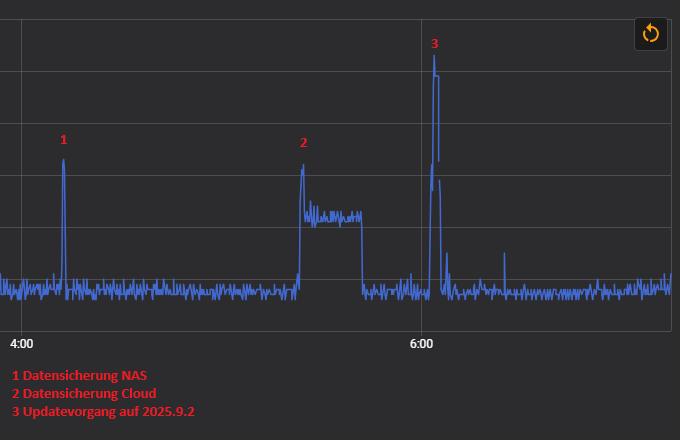Image resolution: width=680 pixels, height=440 pixels.
Task: Select the red annotation number 3
Action: pos(434,43)
